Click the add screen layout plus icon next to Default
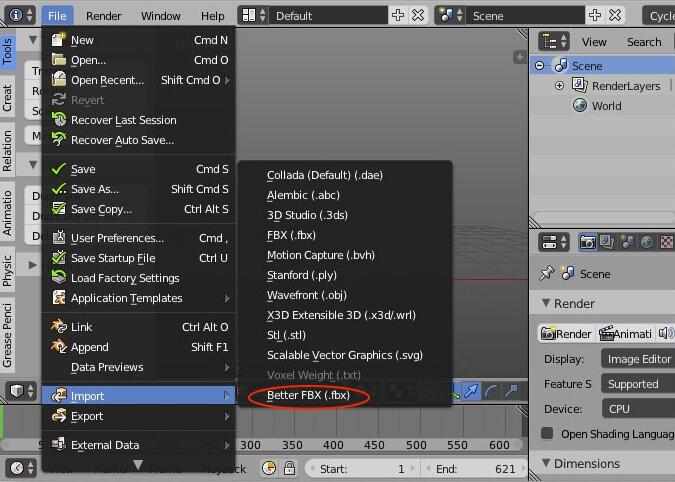Image resolution: width=675 pixels, height=482 pixels. [398, 16]
